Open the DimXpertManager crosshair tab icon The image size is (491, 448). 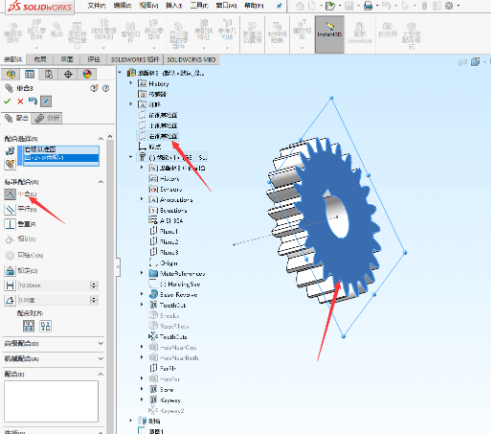(68, 74)
